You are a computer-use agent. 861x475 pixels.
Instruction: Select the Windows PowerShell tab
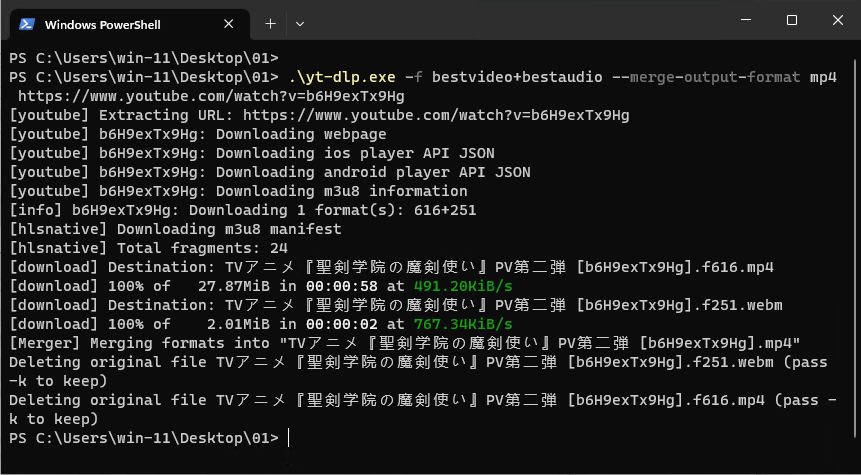click(130, 24)
